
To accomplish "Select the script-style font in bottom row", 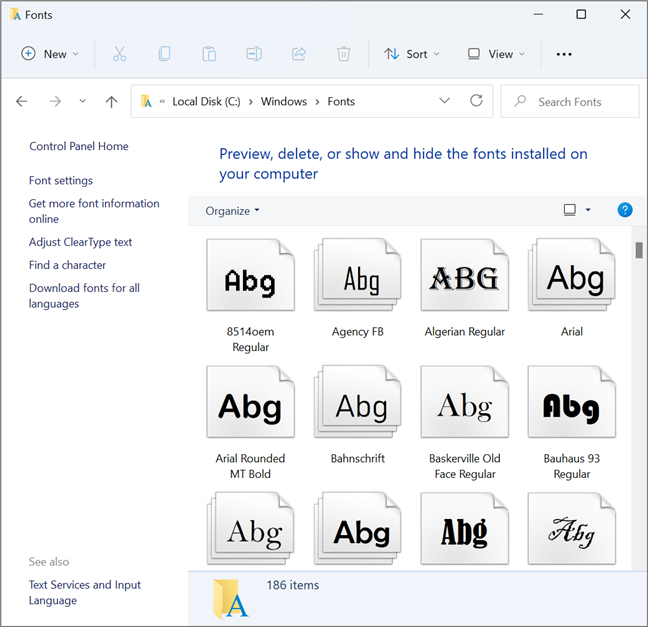I will (572, 528).
